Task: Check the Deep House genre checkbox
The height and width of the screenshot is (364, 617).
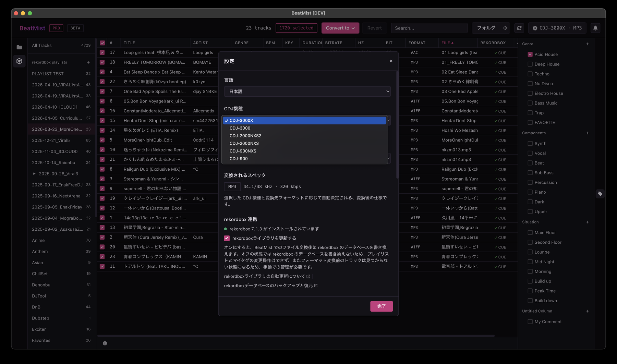Action: (x=530, y=64)
